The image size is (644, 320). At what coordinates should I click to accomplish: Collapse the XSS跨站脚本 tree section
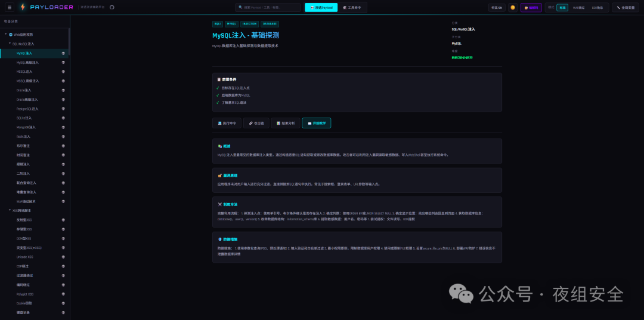(x=10, y=210)
